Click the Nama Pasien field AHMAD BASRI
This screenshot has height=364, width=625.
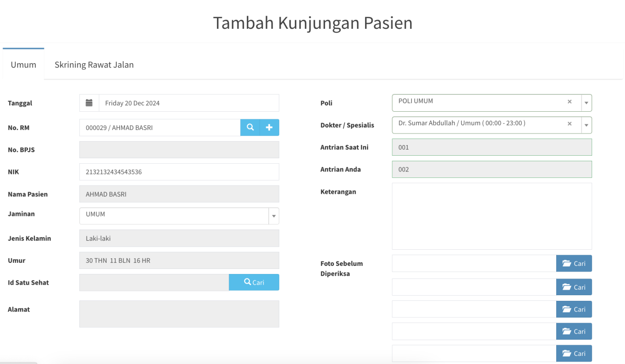coord(179,194)
